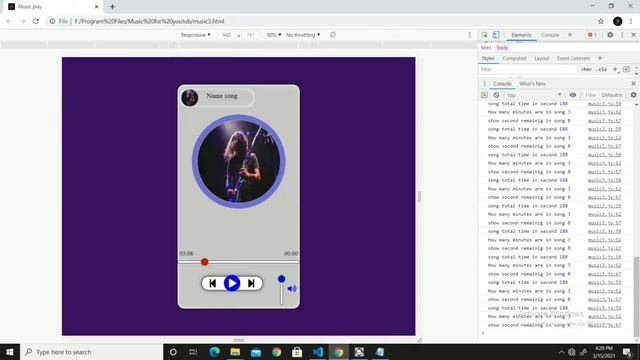Screen dimensions: 640x360
Task: Click the new style rule plus icon
Action: point(615,69)
